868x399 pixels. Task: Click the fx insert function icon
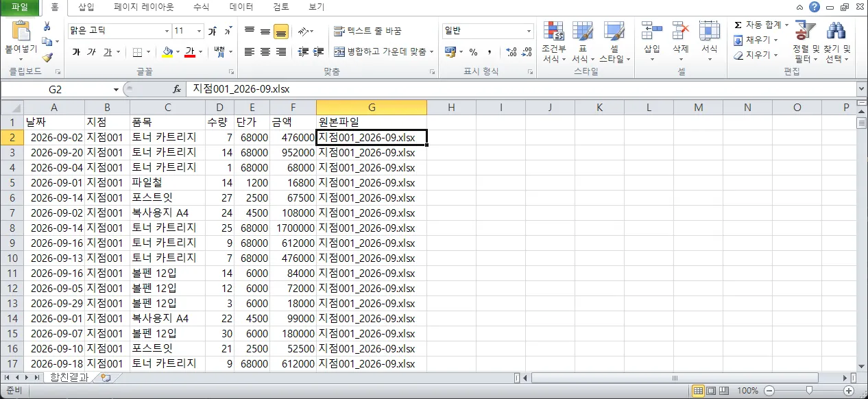pos(176,90)
